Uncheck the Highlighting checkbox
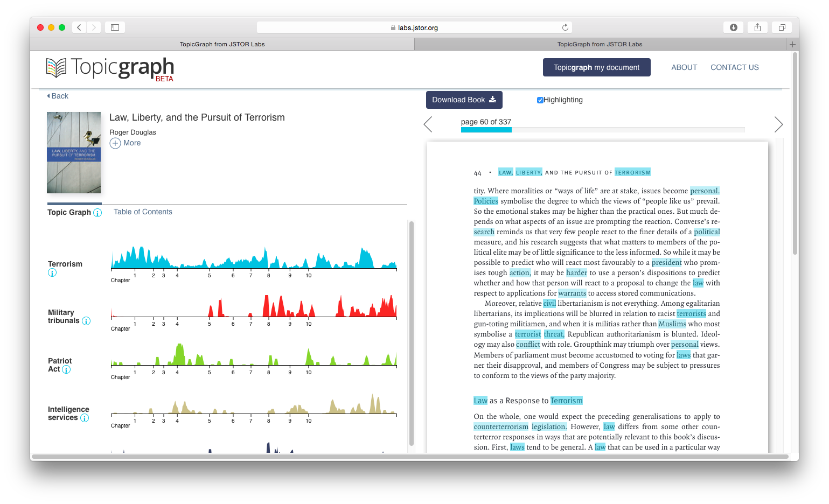Viewport: 829px width, 504px height. (x=540, y=100)
